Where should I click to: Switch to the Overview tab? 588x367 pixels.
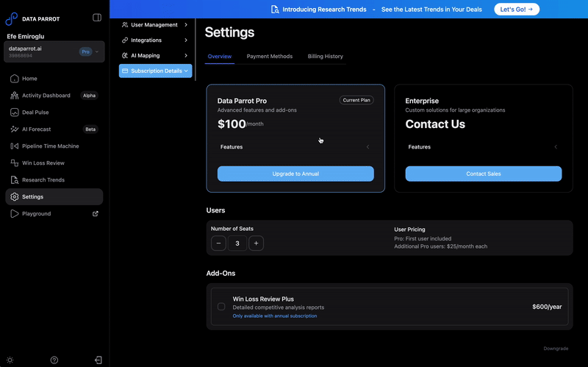(x=219, y=57)
